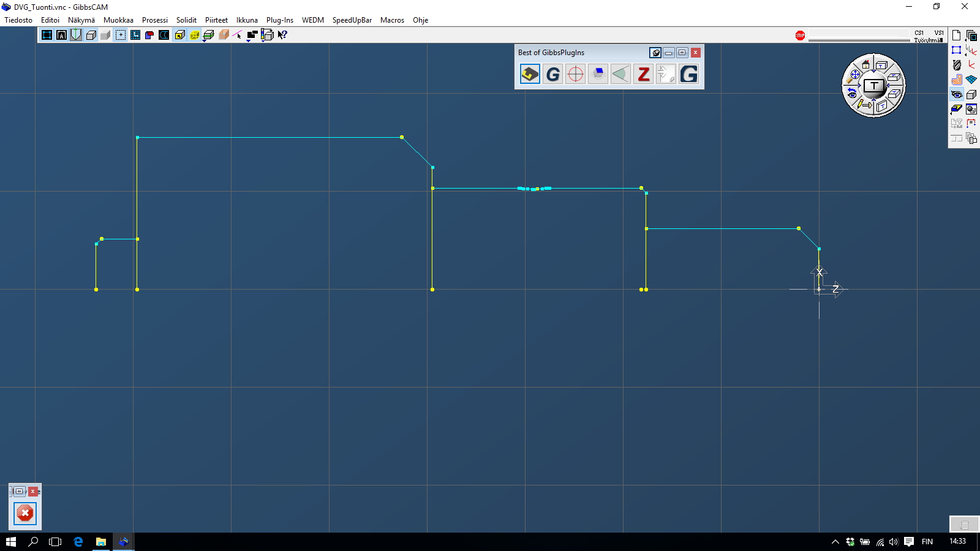Open Edge browser from taskbar

(x=78, y=542)
